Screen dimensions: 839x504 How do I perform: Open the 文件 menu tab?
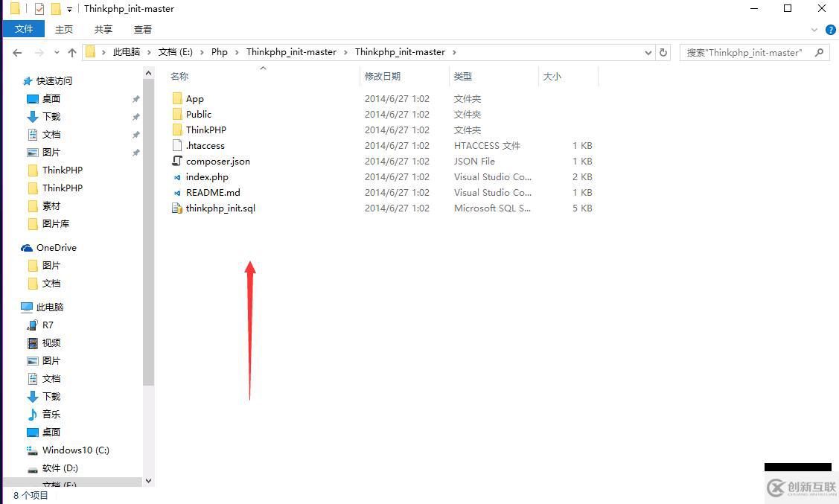(24, 29)
